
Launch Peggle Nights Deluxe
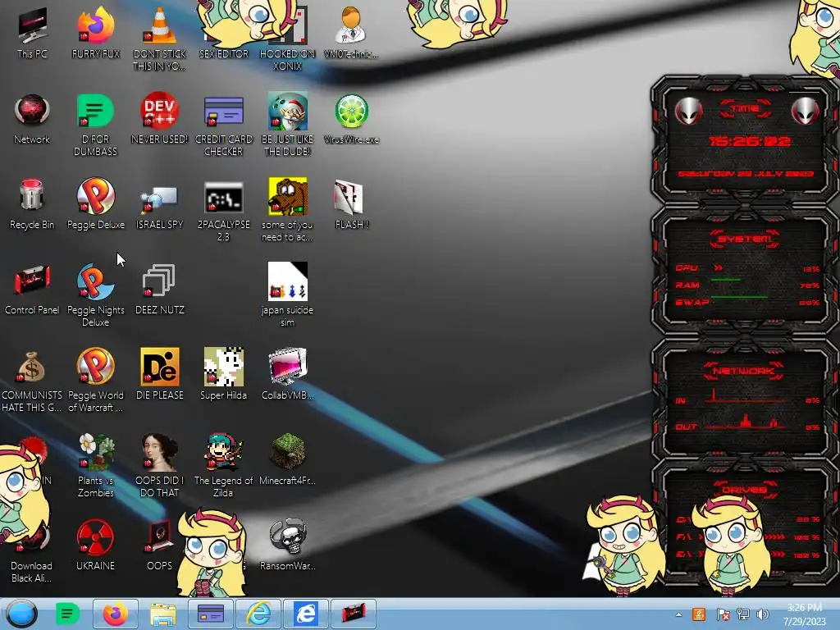click(95, 294)
